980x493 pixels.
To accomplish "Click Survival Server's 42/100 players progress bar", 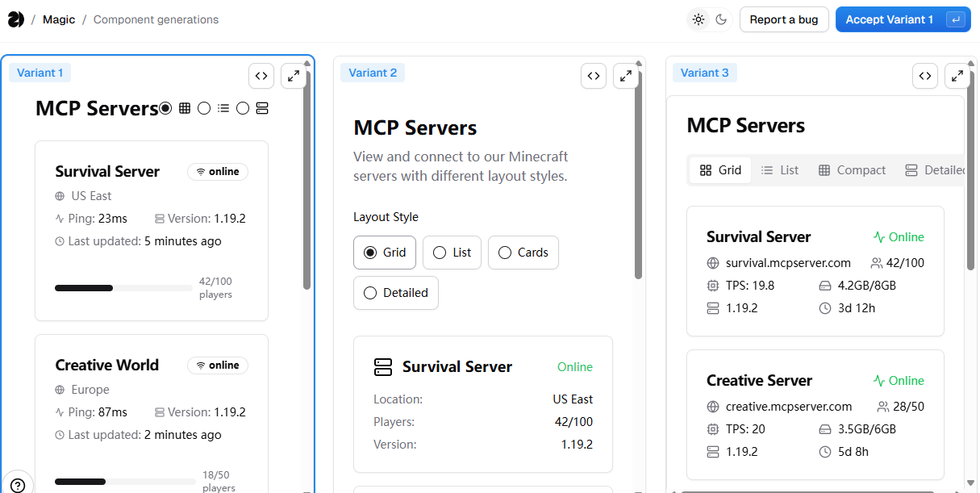I will (123, 288).
